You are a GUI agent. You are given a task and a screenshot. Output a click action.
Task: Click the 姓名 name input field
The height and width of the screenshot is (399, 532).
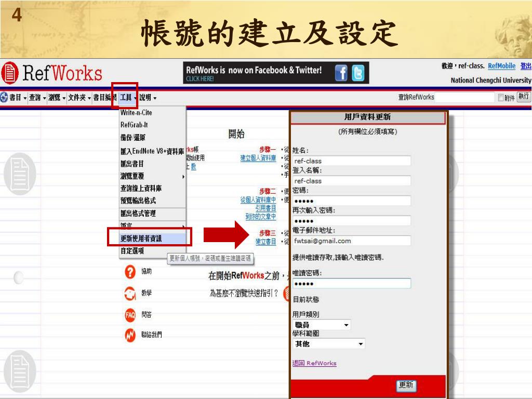click(352, 161)
